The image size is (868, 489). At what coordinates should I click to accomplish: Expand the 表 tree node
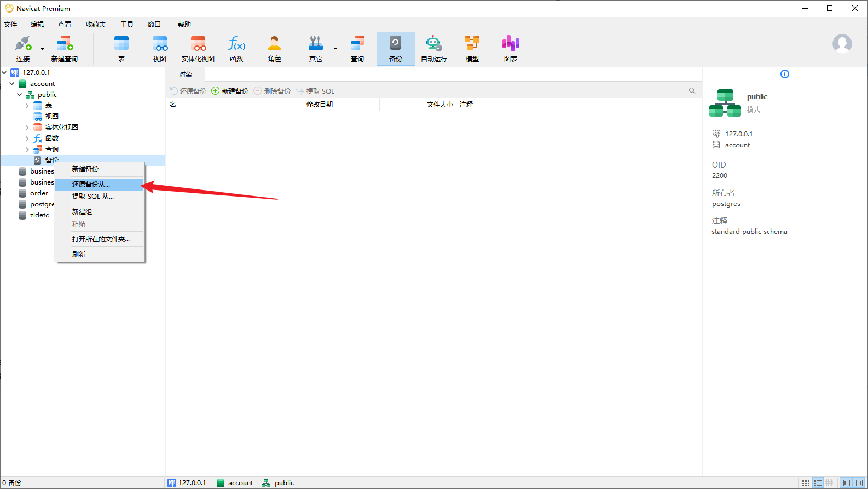click(x=27, y=105)
